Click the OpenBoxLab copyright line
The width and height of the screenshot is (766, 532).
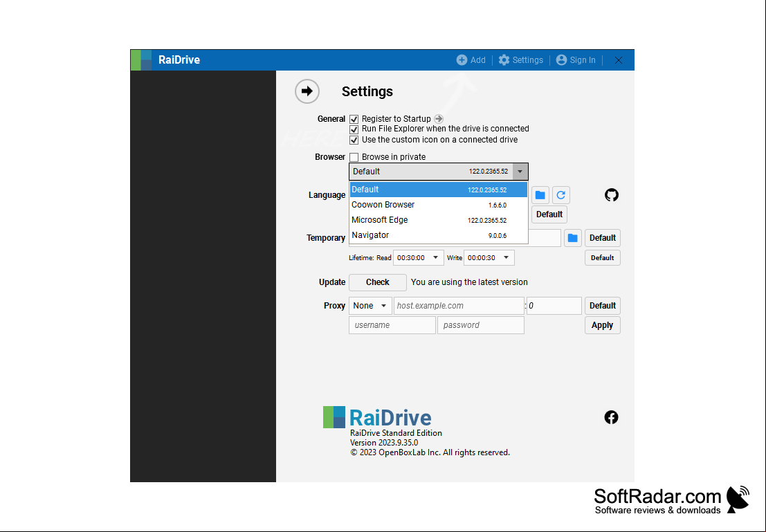pos(430,452)
